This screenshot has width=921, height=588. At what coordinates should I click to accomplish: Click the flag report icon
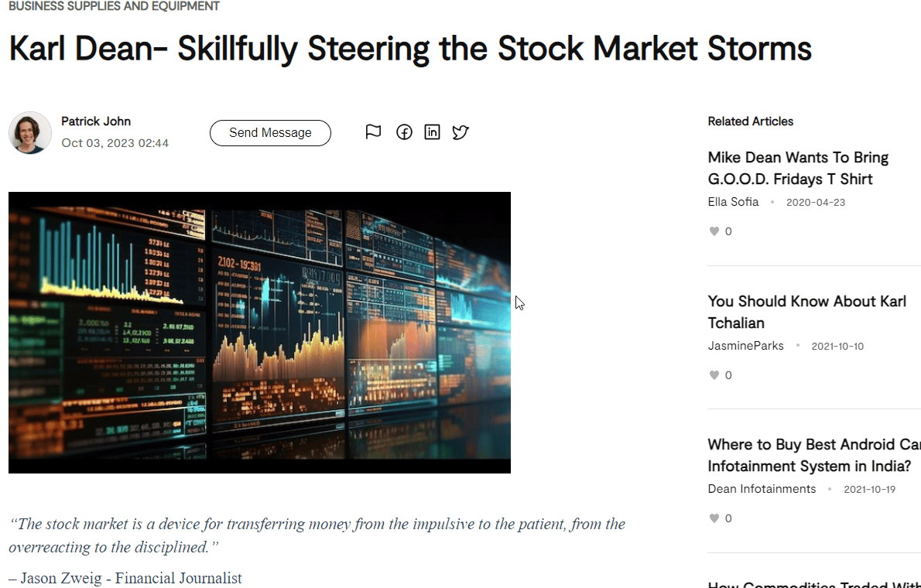click(373, 132)
